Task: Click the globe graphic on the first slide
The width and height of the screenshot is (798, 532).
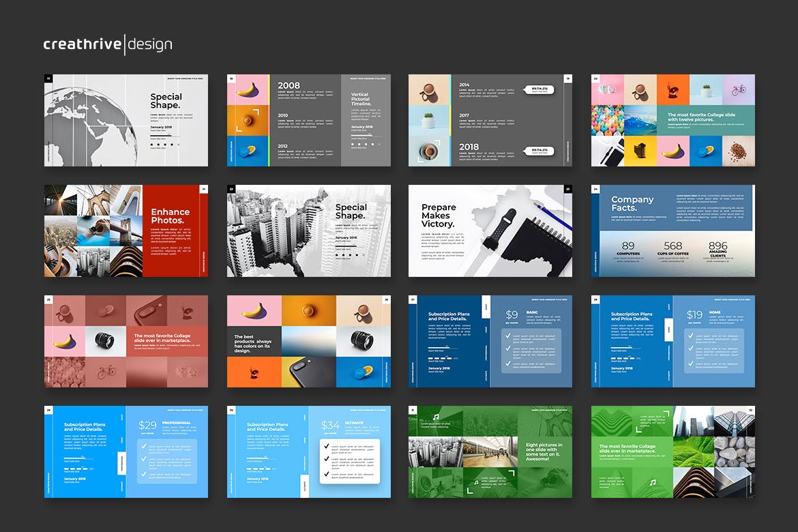Action: tap(89, 128)
